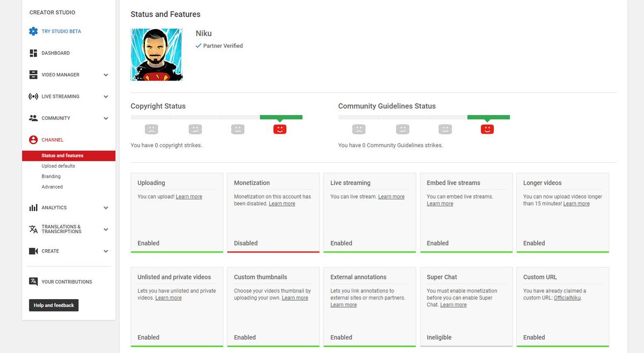Viewport: 644px width, 353px height.
Task: Click Learn more in Longer videos card
Action: point(576,204)
